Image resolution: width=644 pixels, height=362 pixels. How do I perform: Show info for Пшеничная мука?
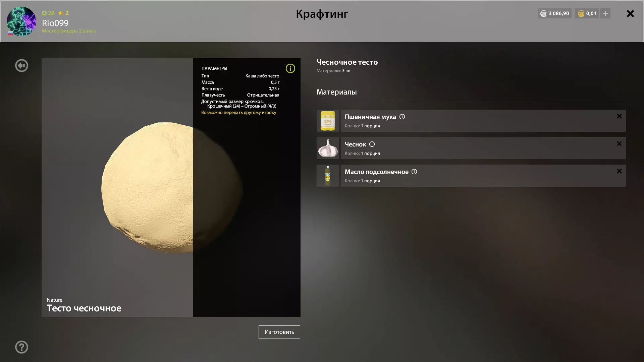402,117
